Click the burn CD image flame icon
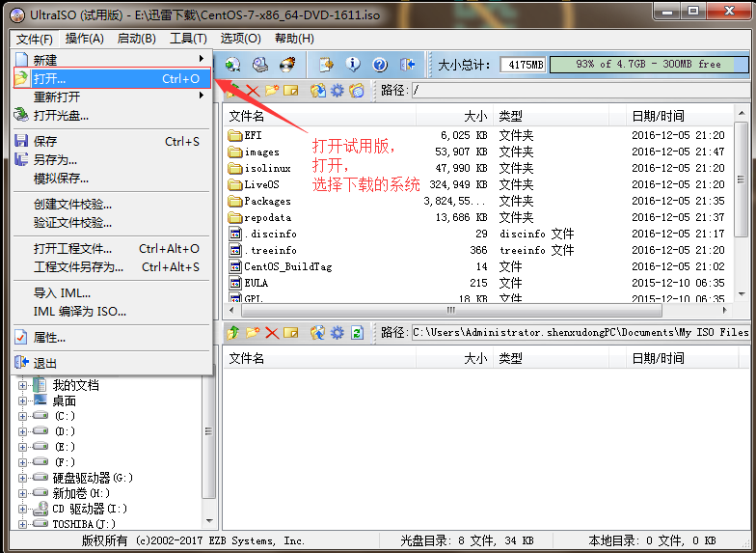This screenshot has width=756, height=553. [287, 64]
